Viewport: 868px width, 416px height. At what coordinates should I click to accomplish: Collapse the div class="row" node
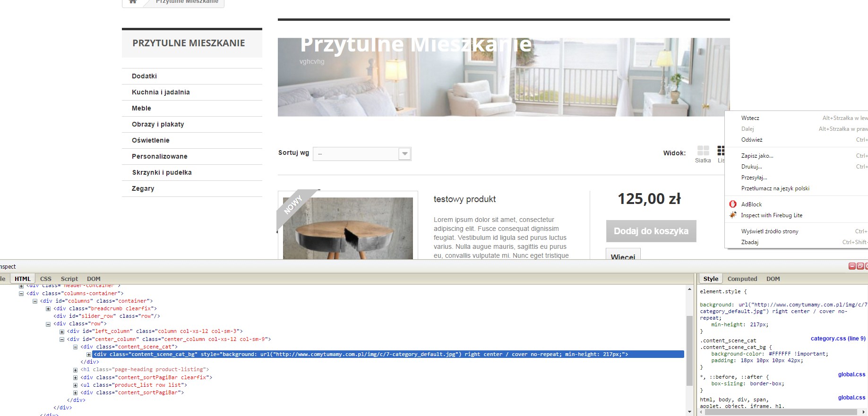pyautogui.click(x=48, y=324)
